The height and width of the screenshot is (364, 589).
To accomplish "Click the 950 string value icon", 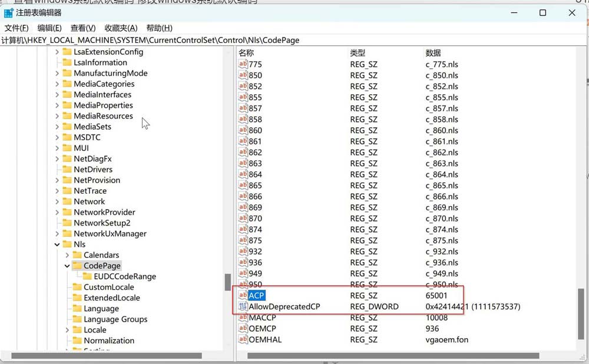I will click(243, 284).
